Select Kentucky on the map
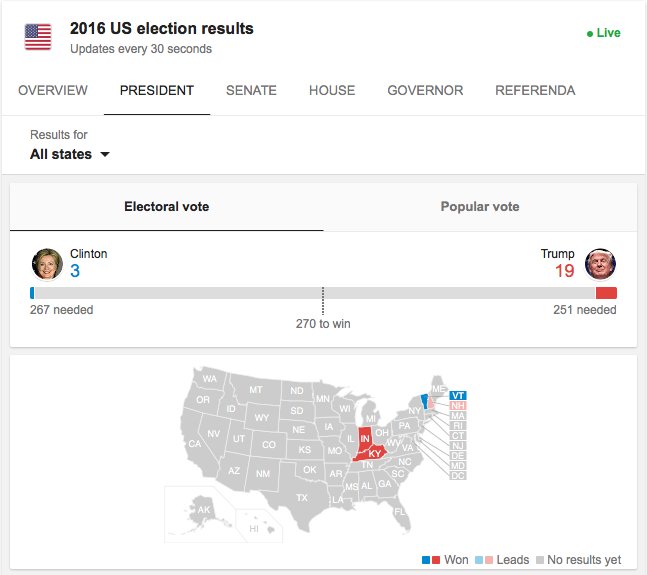This screenshot has width=647, height=575. tap(374, 453)
